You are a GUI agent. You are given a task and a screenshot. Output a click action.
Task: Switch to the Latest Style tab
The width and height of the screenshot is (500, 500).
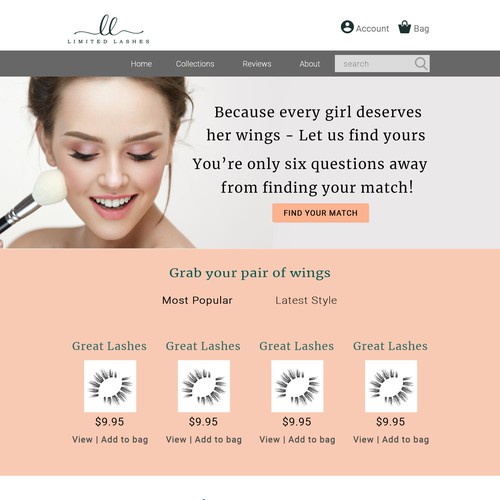pyautogui.click(x=306, y=300)
